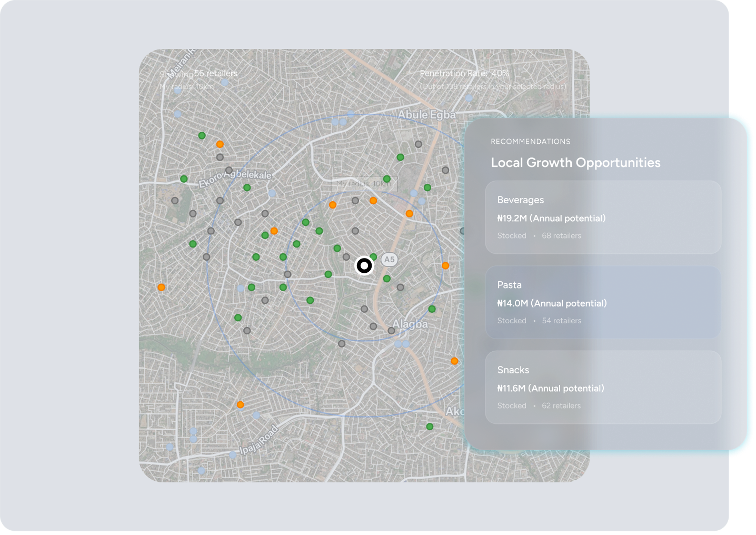The width and height of the screenshot is (756, 535).
Task: Select the green marker touching the center pin
Action: (x=373, y=257)
